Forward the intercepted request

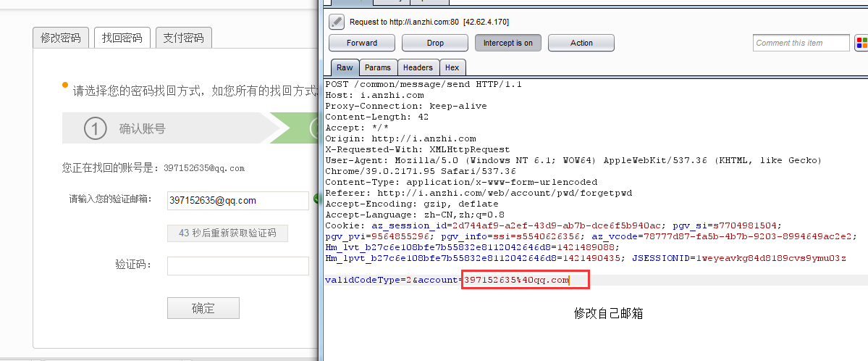362,43
